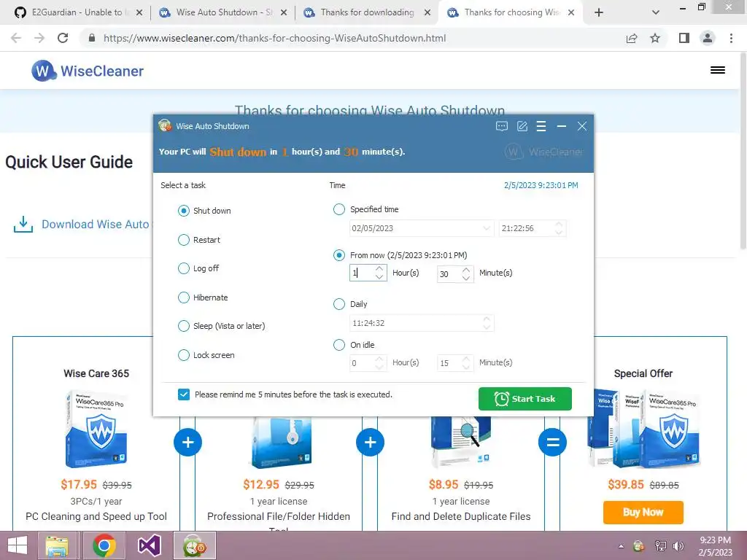The height and width of the screenshot is (560, 747).
Task: Click the Special Offer bundle box image
Action: (643, 428)
